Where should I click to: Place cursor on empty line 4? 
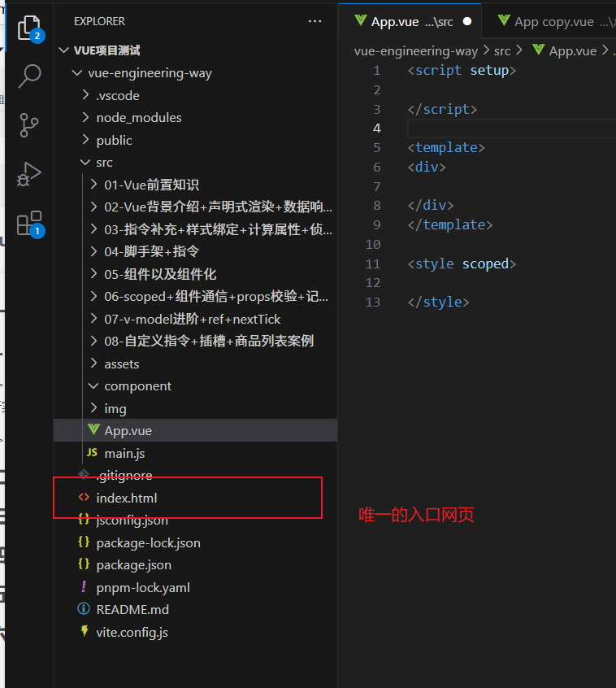pyautogui.click(x=511, y=128)
